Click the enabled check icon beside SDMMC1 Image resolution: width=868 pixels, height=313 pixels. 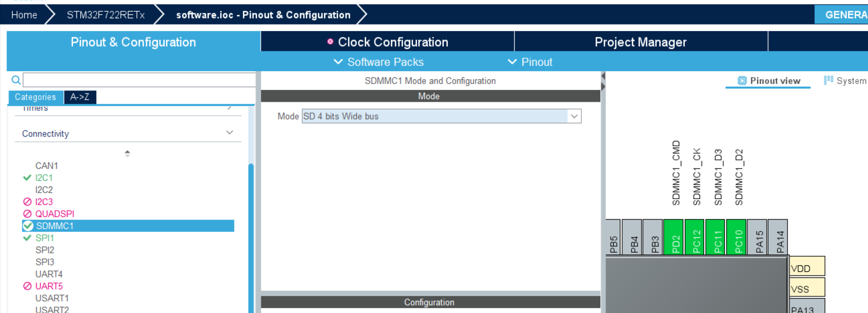(x=28, y=226)
